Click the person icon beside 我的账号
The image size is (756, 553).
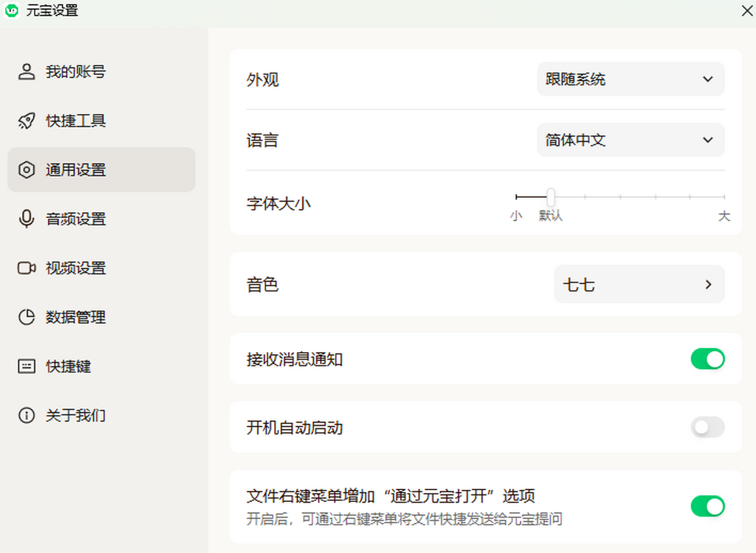click(x=26, y=72)
